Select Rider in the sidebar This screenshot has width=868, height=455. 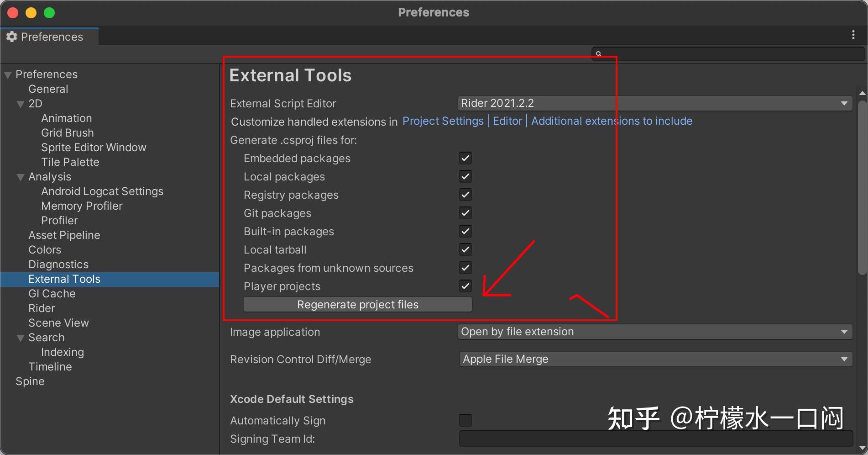[x=41, y=308]
